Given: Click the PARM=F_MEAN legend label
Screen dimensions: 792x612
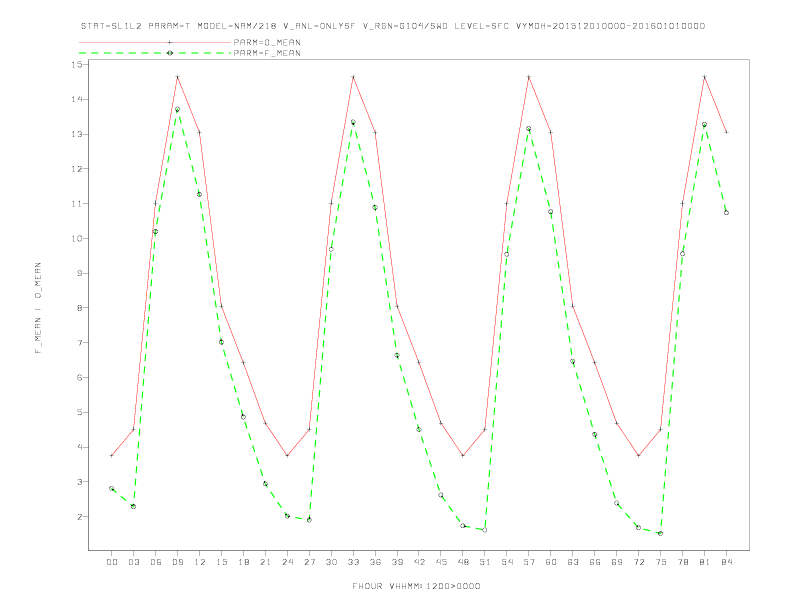Looking at the screenshot, I should point(267,53).
